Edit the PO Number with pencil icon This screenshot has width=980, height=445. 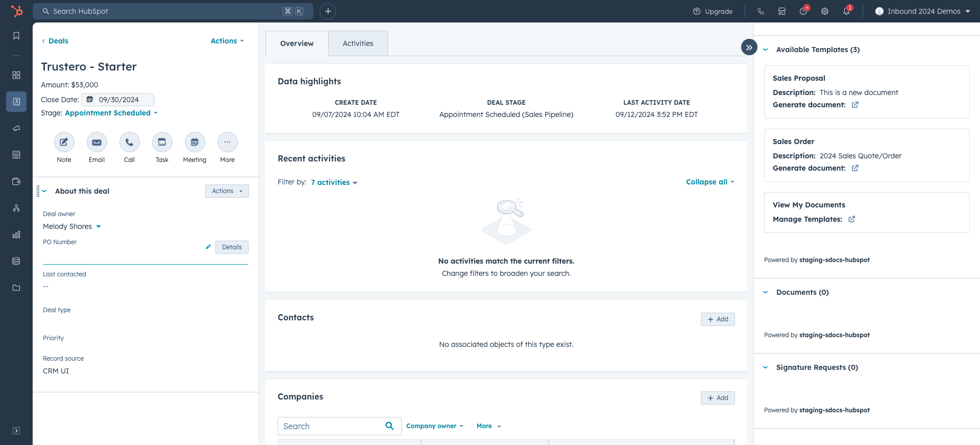coord(208,247)
